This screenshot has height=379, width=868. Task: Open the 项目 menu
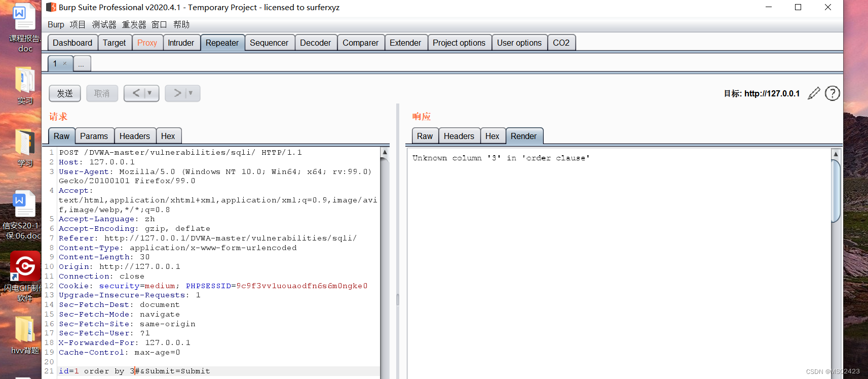[78, 24]
